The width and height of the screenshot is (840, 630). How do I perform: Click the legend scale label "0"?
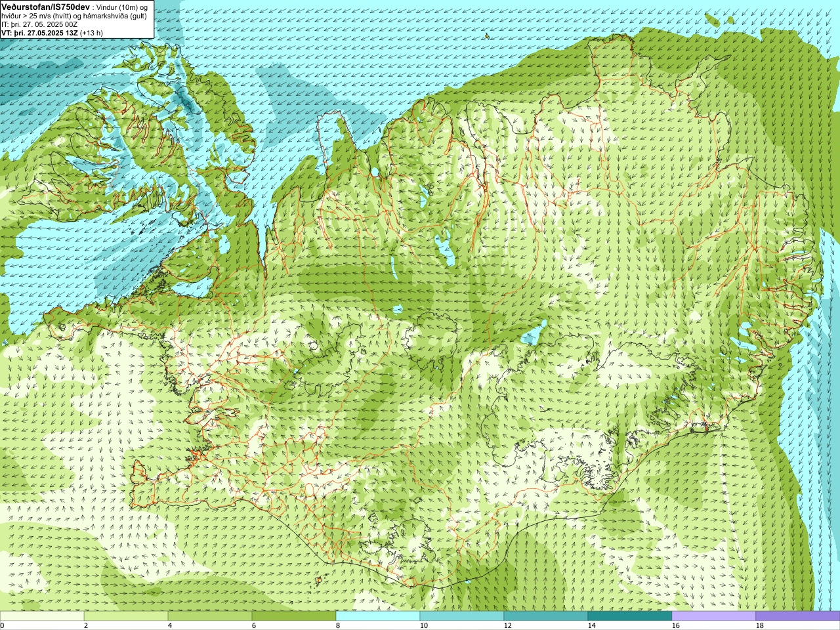[x=2, y=625]
